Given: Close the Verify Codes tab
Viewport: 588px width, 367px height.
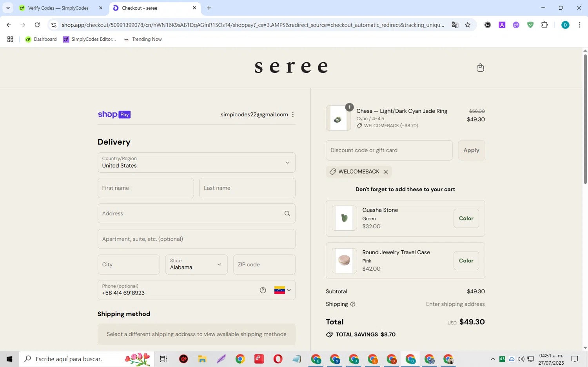Looking at the screenshot, I should [101, 8].
